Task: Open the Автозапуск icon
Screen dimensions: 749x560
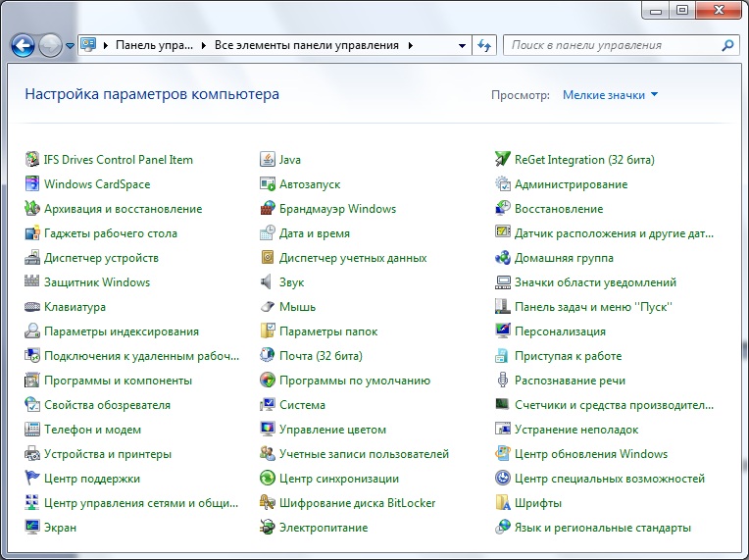Action: (268, 184)
